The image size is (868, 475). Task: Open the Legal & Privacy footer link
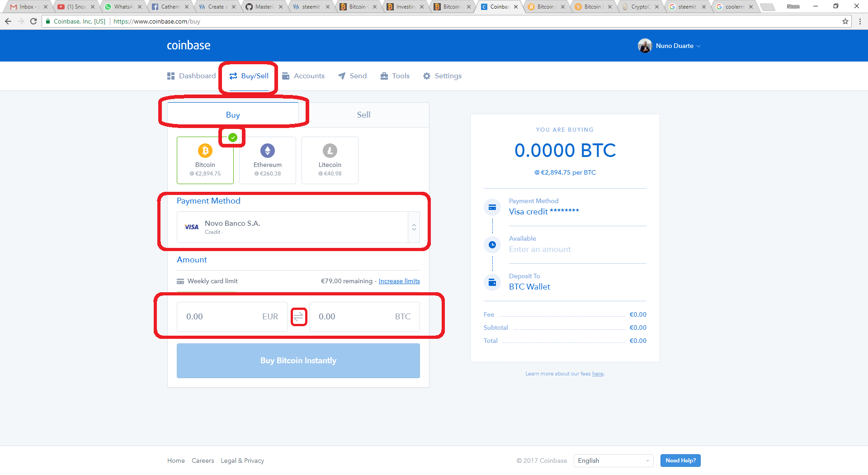(x=242, y=461)
